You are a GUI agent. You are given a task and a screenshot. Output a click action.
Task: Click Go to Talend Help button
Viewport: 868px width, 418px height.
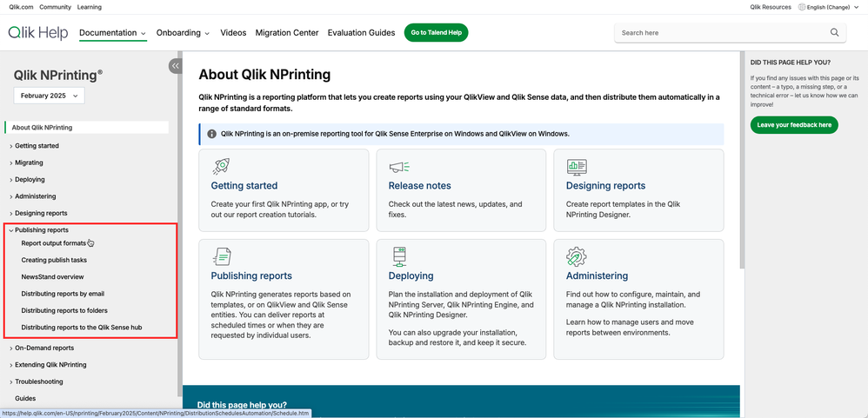(x=437, y=33)
